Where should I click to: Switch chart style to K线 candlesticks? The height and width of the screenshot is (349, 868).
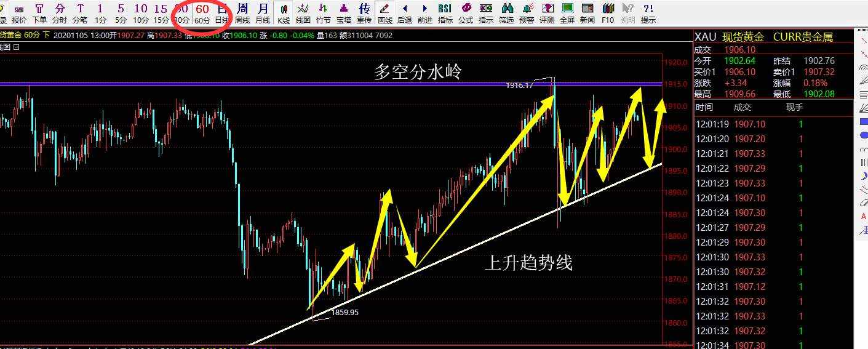point(283,14)
